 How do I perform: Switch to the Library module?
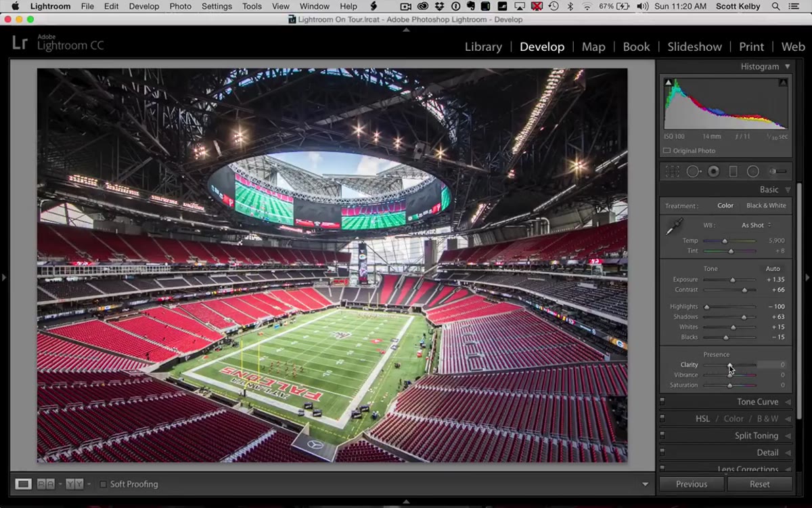(x=483, y=47)
